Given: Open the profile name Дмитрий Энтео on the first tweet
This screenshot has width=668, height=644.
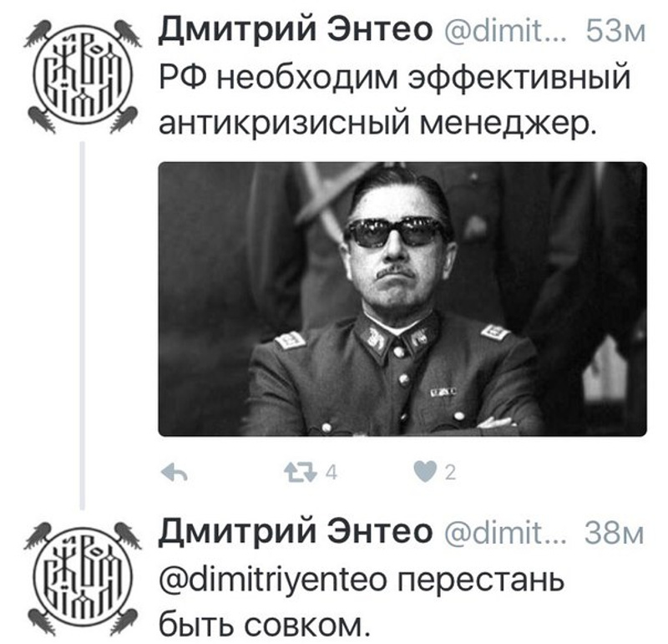Looking at the screenshot, I should click(296, 31).
